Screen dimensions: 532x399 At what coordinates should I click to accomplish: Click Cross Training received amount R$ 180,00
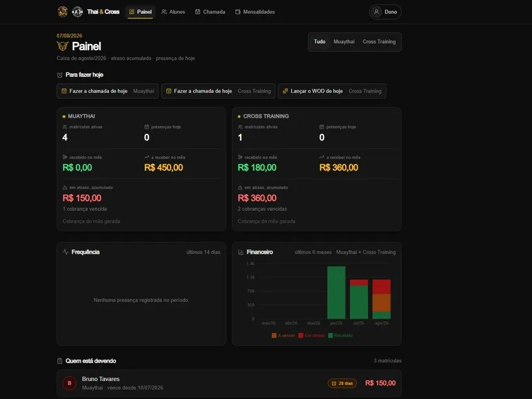point(257,168)
